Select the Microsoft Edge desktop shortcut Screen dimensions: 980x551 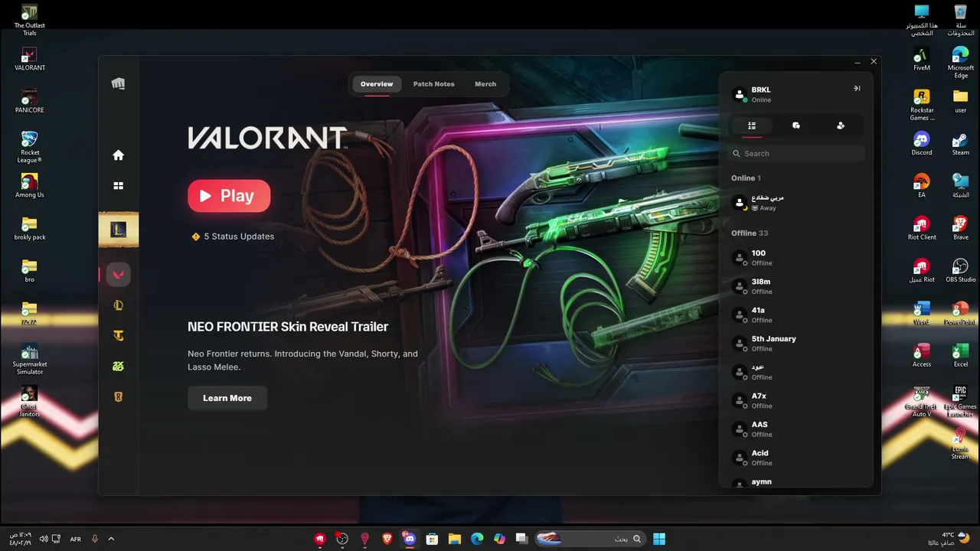pos(961,63)
